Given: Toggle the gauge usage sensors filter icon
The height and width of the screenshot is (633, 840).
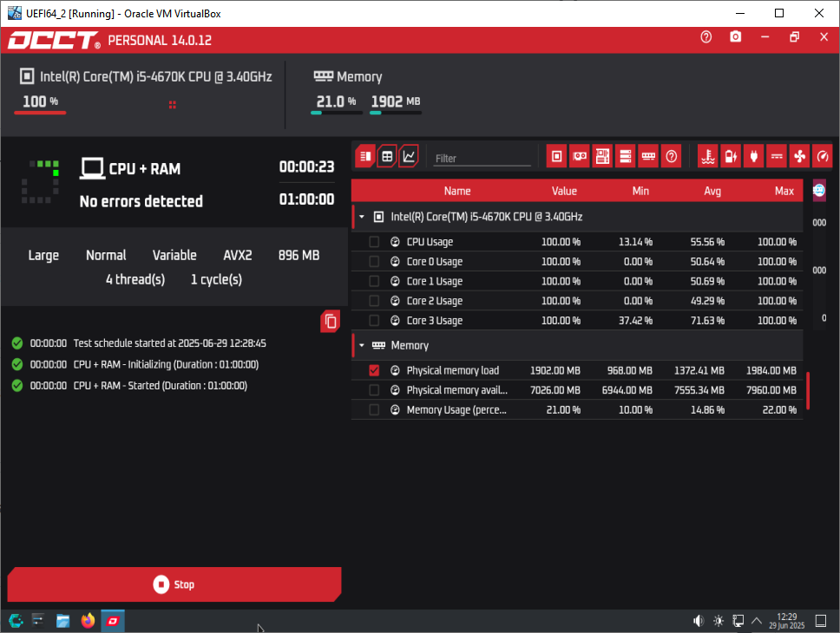Looking at the screenshot, I should 823,156.
